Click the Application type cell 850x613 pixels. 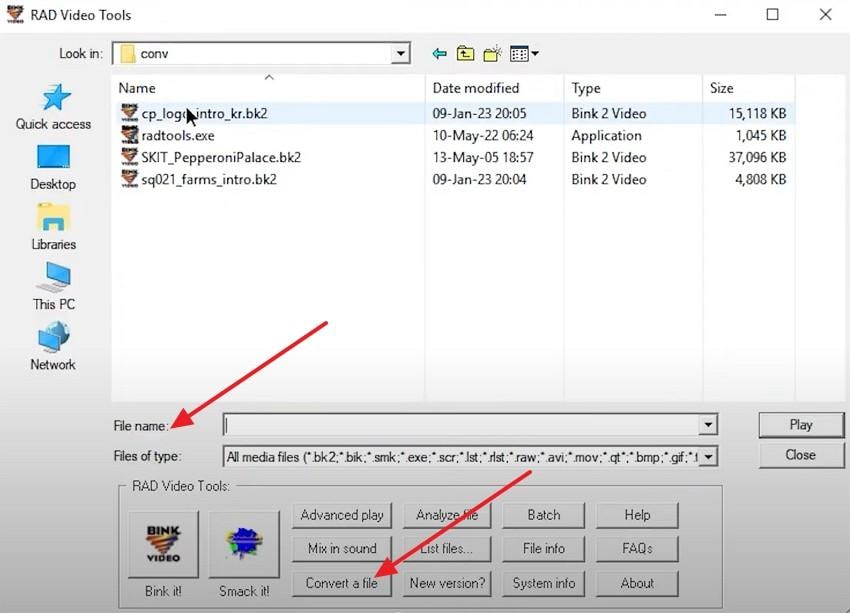606,135
